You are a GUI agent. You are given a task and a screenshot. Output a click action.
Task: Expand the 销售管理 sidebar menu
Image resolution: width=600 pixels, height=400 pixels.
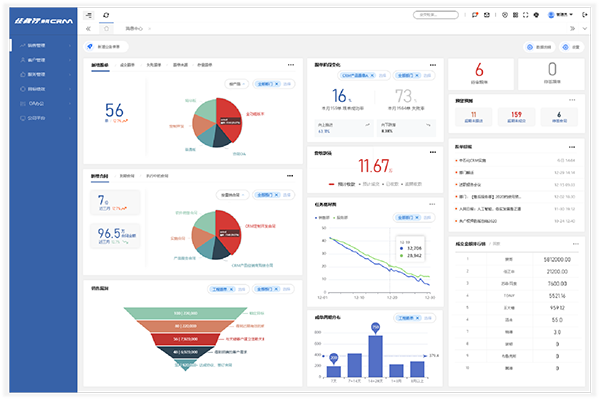28,46
